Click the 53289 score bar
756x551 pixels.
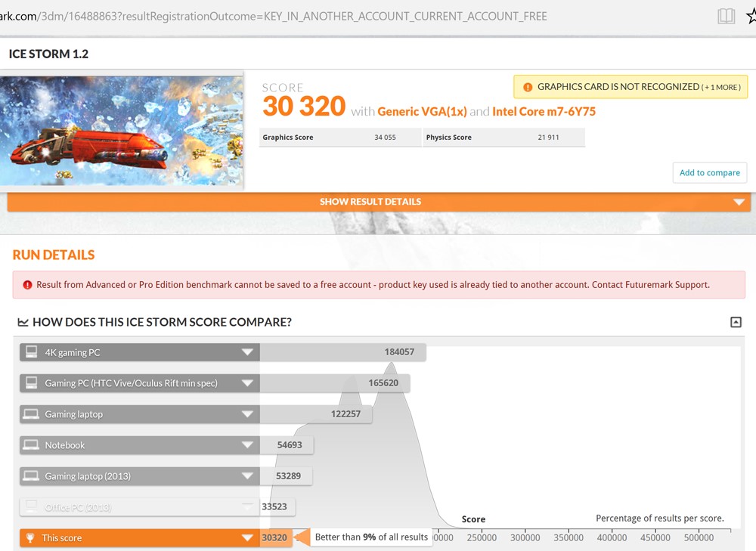coord(286,476)
